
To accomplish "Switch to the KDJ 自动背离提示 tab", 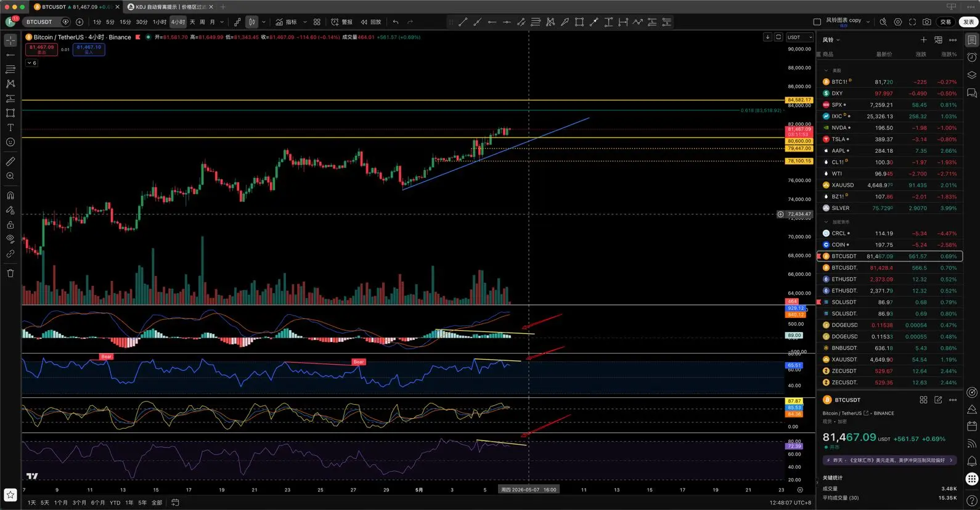I will click(170, 7).
